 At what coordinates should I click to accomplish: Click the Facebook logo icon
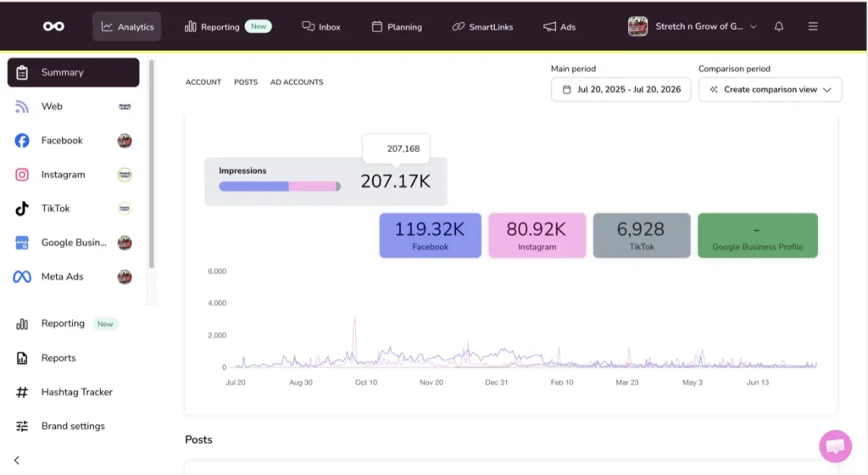point(21,141)
